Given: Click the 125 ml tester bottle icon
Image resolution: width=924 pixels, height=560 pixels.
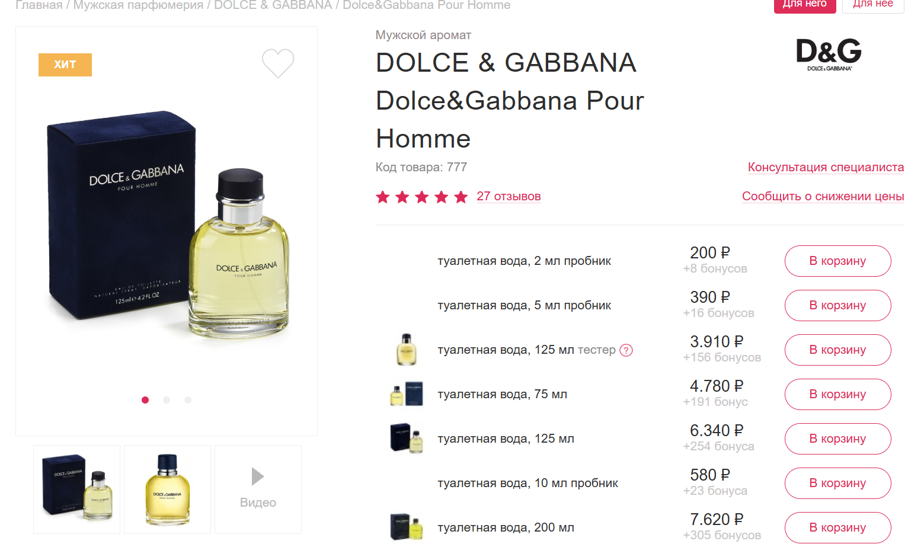Looking at the screenshot, I should 407,350.
